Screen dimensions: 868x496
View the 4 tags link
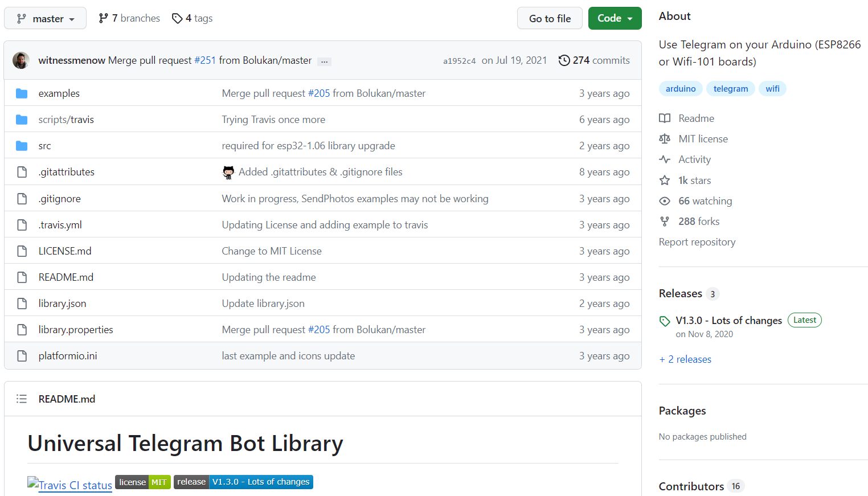click(193, 18)
